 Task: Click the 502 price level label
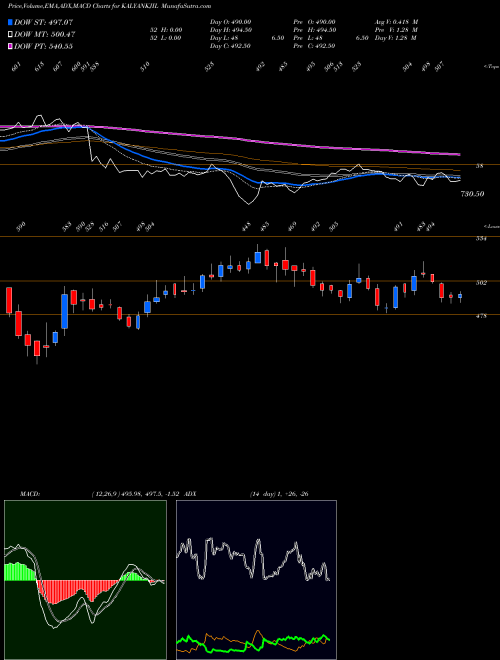(481, 283)
